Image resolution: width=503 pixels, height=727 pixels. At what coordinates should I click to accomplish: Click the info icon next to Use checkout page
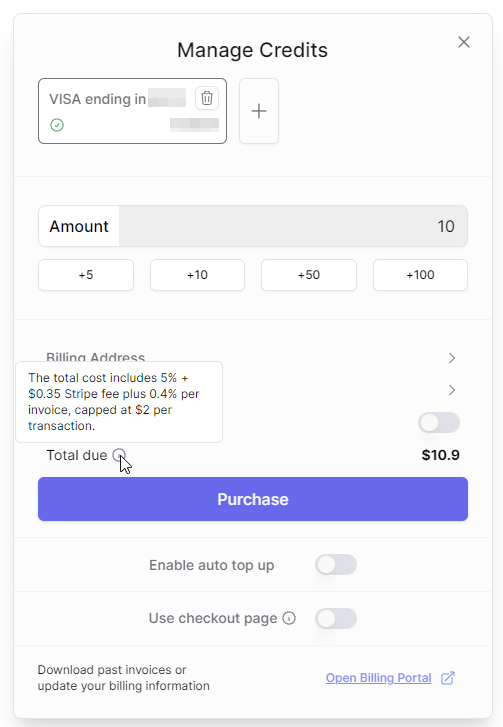click(x=289, y=618)
